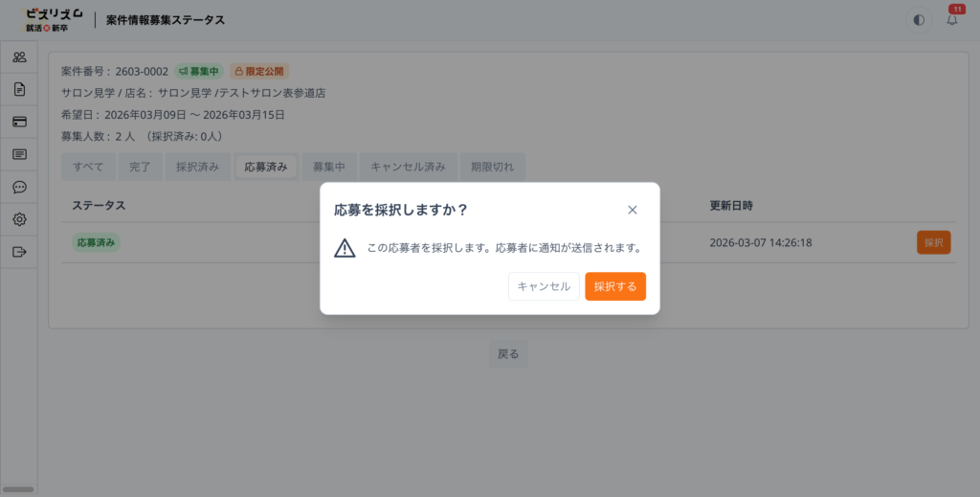Open the users icon in sidebar

click(x=19, y=57)
